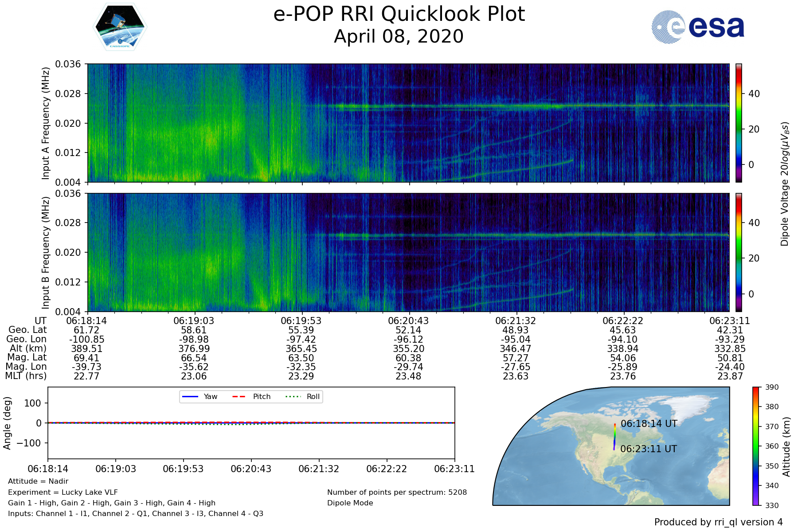
Task: Click the ESA logo
Action: 698,27
